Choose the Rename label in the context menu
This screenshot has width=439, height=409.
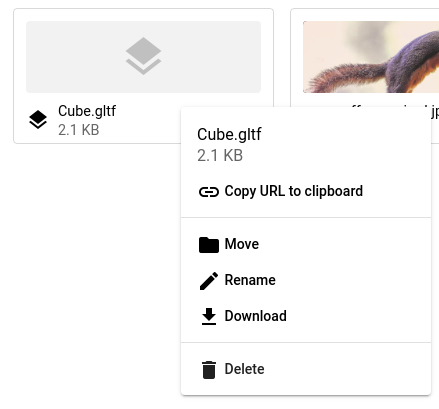coord(250,280)
